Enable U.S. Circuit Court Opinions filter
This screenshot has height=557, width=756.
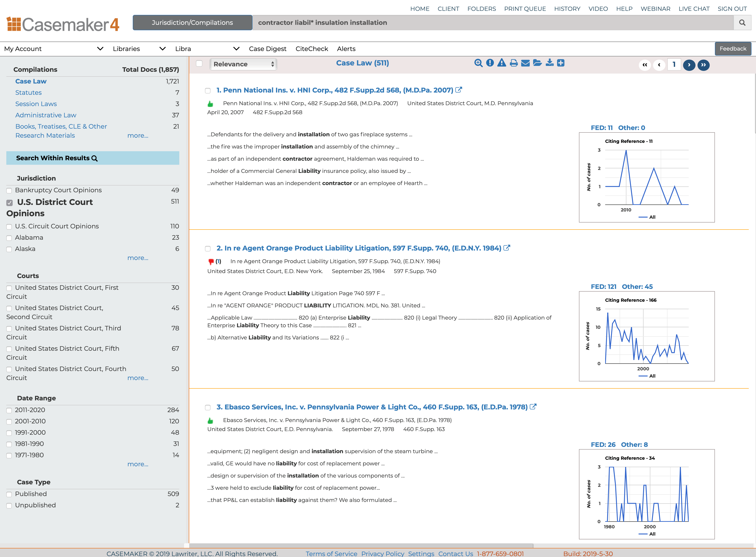9,227
